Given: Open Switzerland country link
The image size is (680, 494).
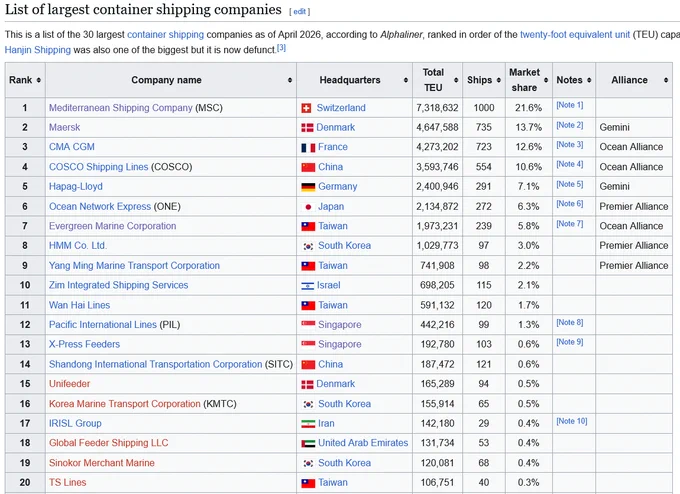Looking at the screenshot, I should [341, 108].
